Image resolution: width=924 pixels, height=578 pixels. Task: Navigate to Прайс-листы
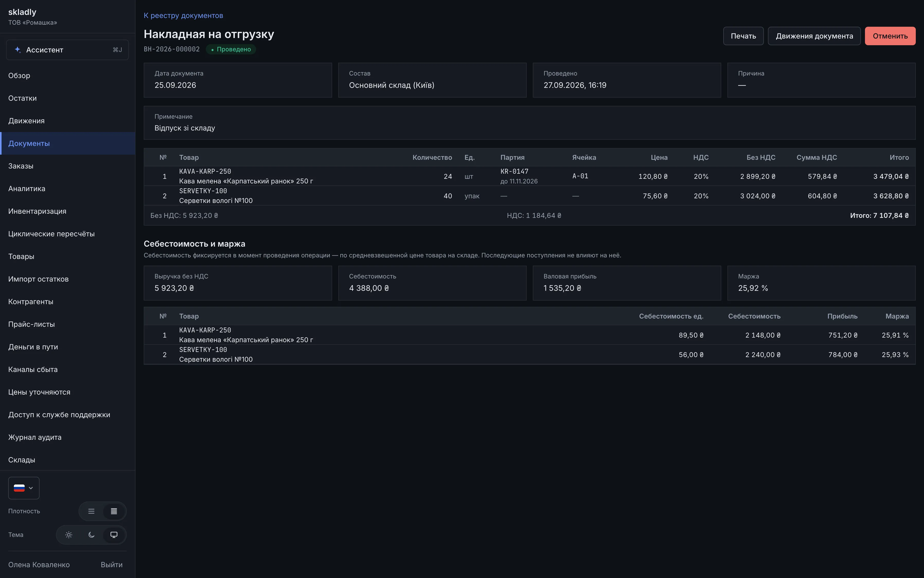click(x=68, y=324)
